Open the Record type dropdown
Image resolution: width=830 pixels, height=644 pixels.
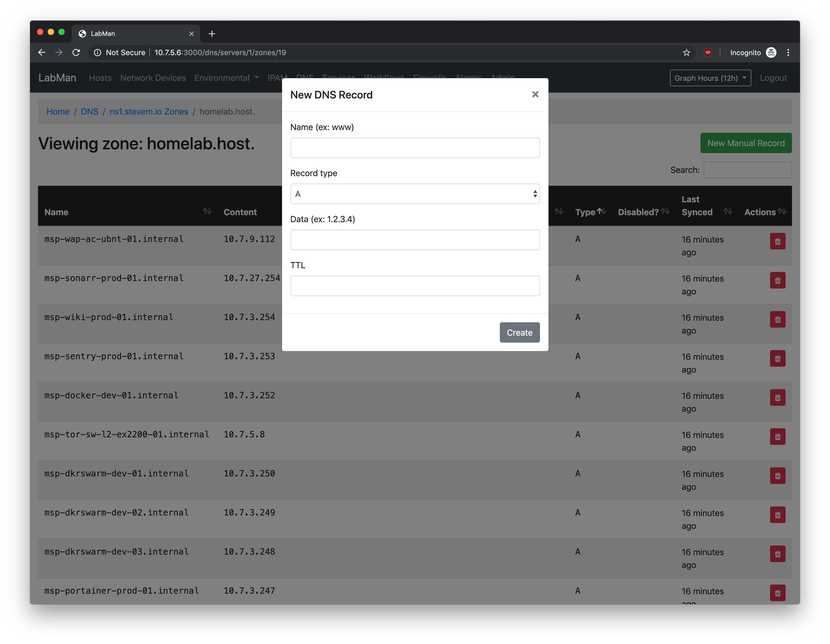pyautogui.click(x=415, y=194)
